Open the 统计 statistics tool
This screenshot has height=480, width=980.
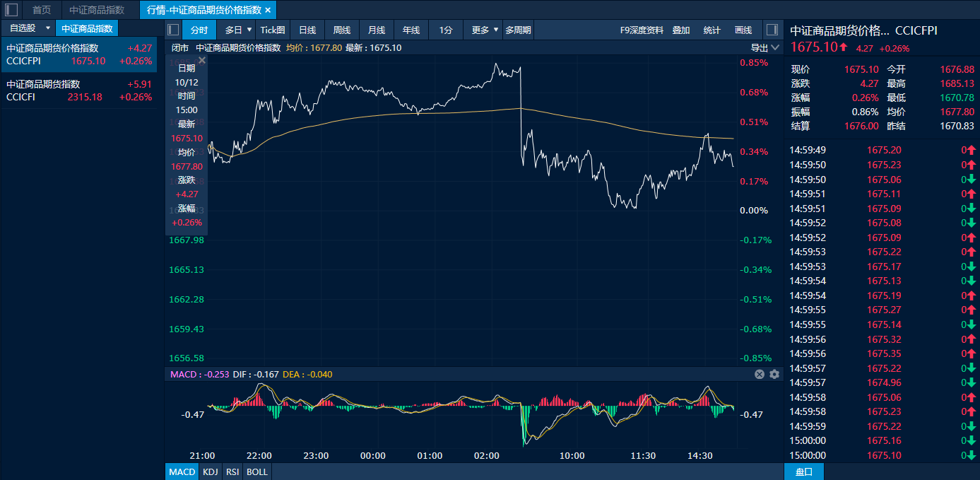[712, 30]
